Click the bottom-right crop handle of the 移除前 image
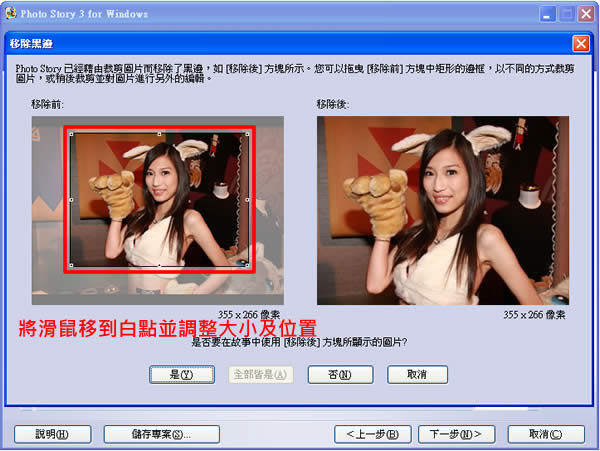This screenshot has width=600, height=451. (x=247, y=265)
